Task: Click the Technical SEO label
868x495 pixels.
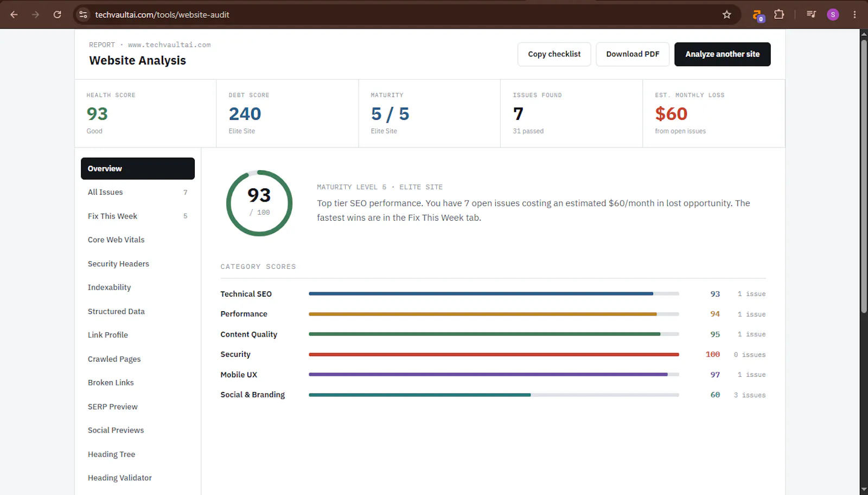Action: click(x=246, y=294)
